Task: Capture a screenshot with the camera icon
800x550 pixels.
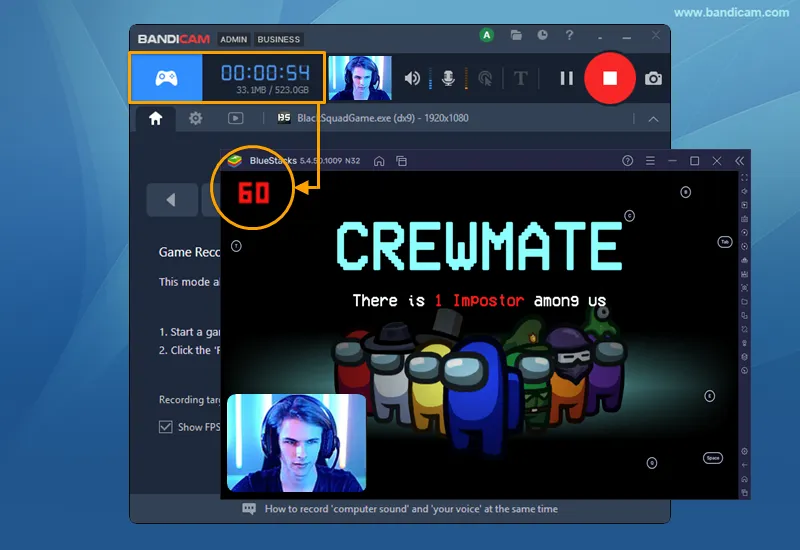Action: tap(653, 79)
